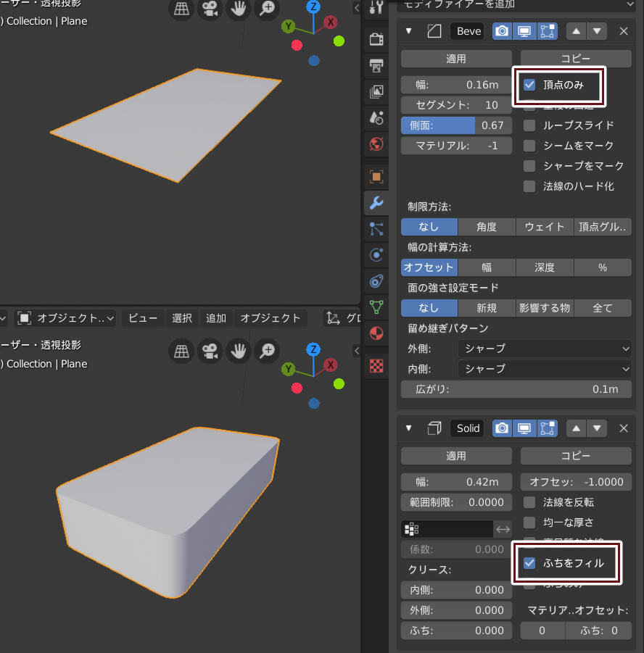Click the Z axis on upper viewport gizmo
The width and height of the screenshot is (644, 653).
click(313, 7)
